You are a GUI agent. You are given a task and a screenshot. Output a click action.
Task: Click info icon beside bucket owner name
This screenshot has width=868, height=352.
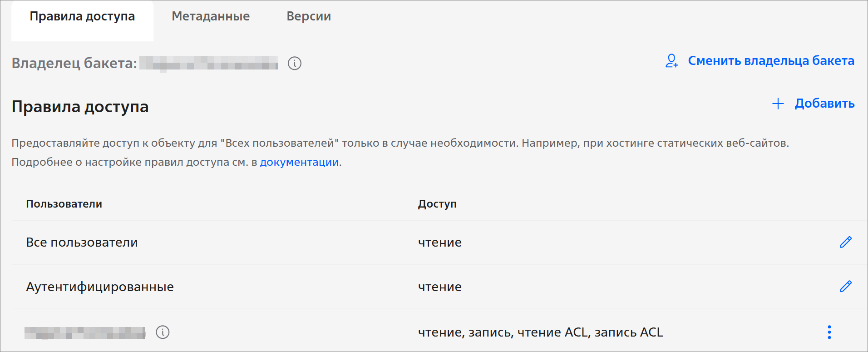[295, 63]
